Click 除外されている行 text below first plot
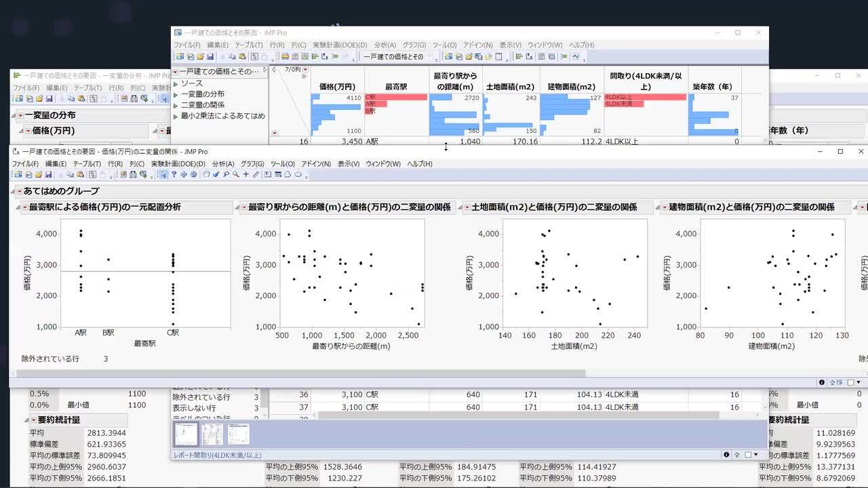The image size is (868, 488). click(50, 359)
